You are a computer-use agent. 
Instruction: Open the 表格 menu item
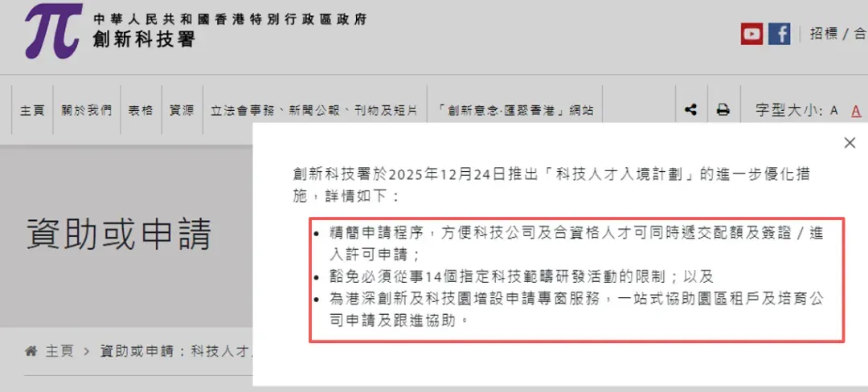pyautogui.click(x=141, y=110)
